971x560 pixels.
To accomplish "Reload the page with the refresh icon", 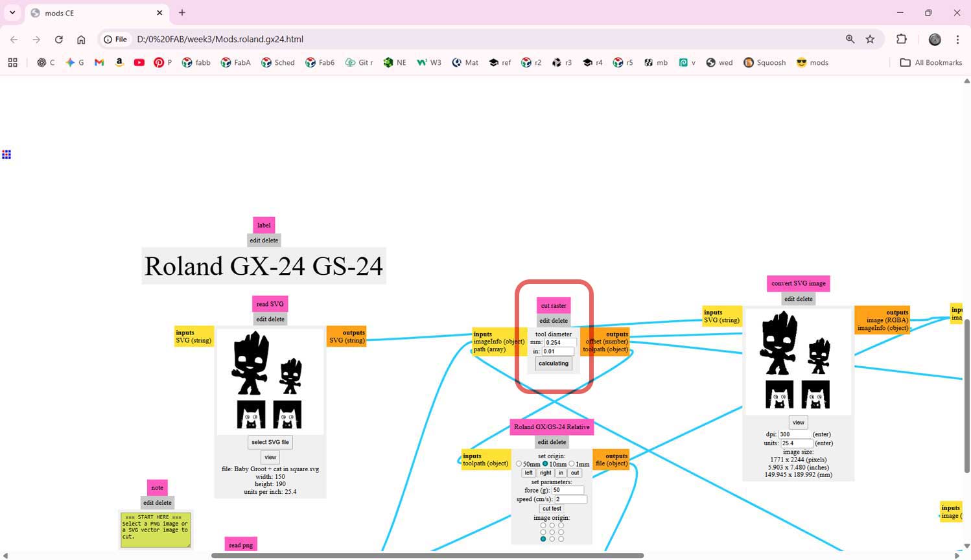I will click(x=58, y=40).
